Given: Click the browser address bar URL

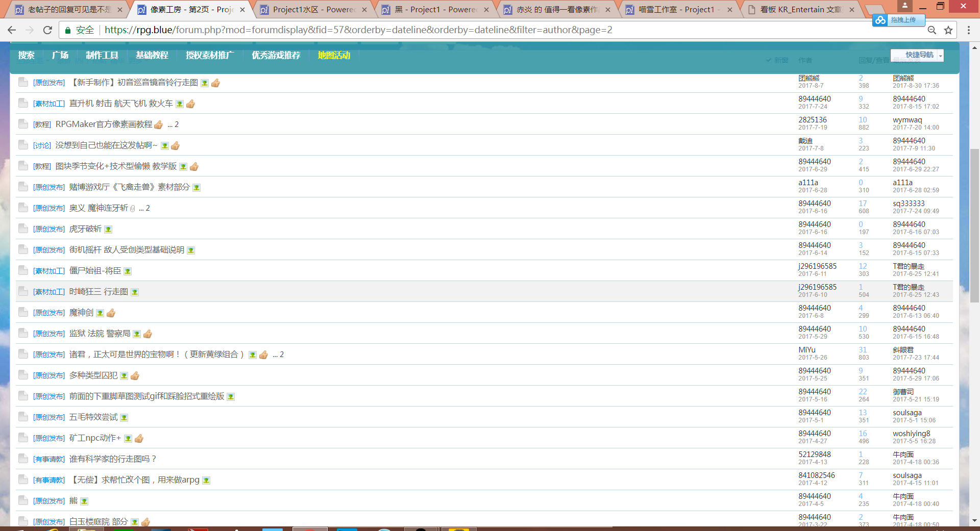Looking at the screenshot, I should pos(358,30).
